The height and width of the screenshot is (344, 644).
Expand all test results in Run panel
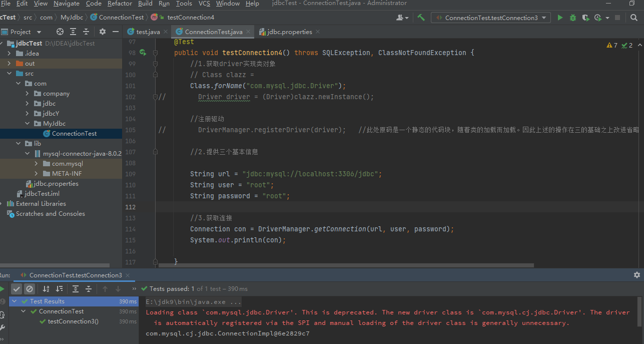[x=76, y=289]
